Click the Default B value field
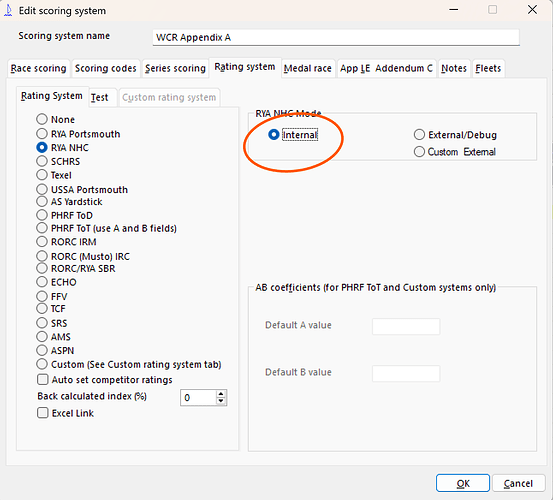 click(x=406, y=373)
